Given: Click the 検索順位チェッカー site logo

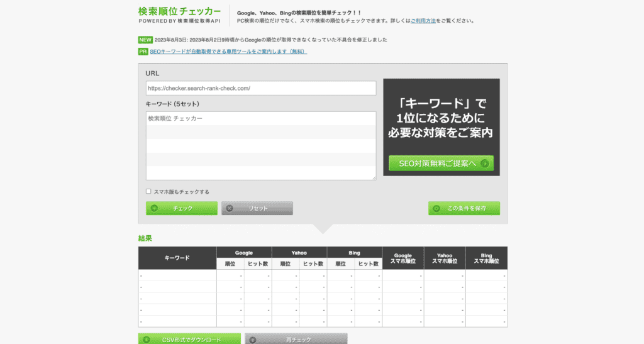Looking at the screenshot, I should coord(179,14).
